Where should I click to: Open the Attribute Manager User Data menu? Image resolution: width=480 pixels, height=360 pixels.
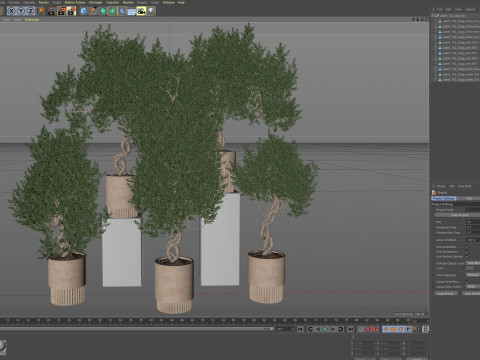465,186
